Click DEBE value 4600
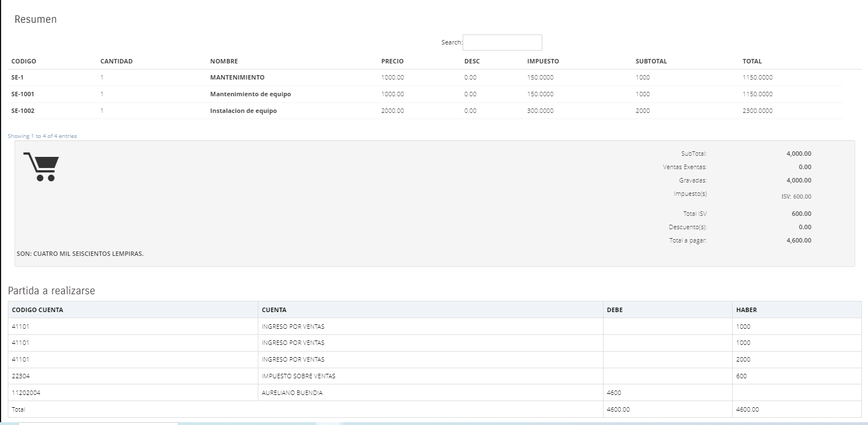 pyautogui.click(x=614, y=393)
